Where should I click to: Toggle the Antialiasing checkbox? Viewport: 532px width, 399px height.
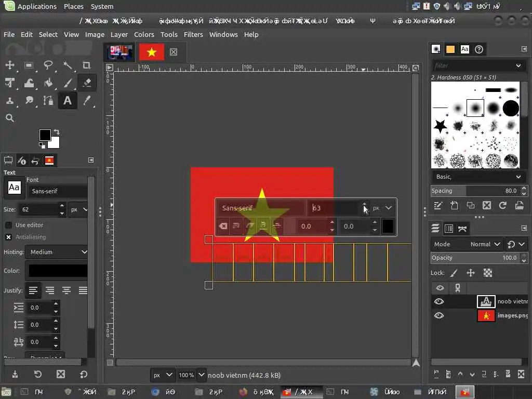pyautogui.click(x=8, y=237)
